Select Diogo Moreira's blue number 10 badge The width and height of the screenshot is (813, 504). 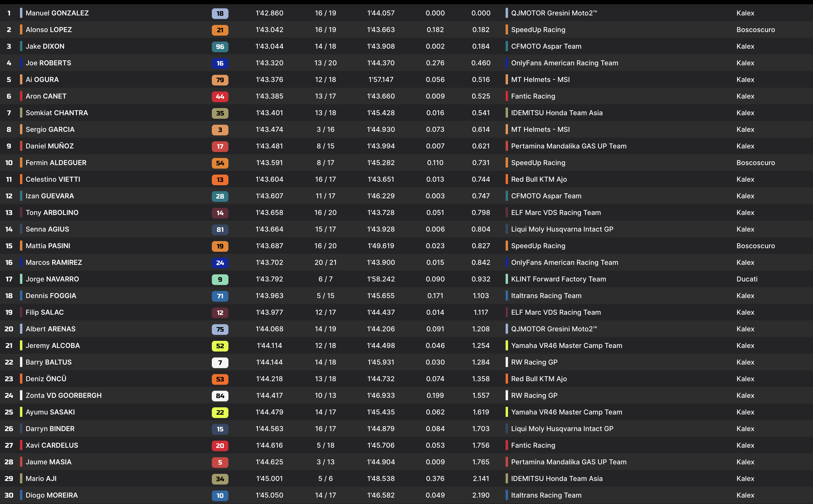220,496
